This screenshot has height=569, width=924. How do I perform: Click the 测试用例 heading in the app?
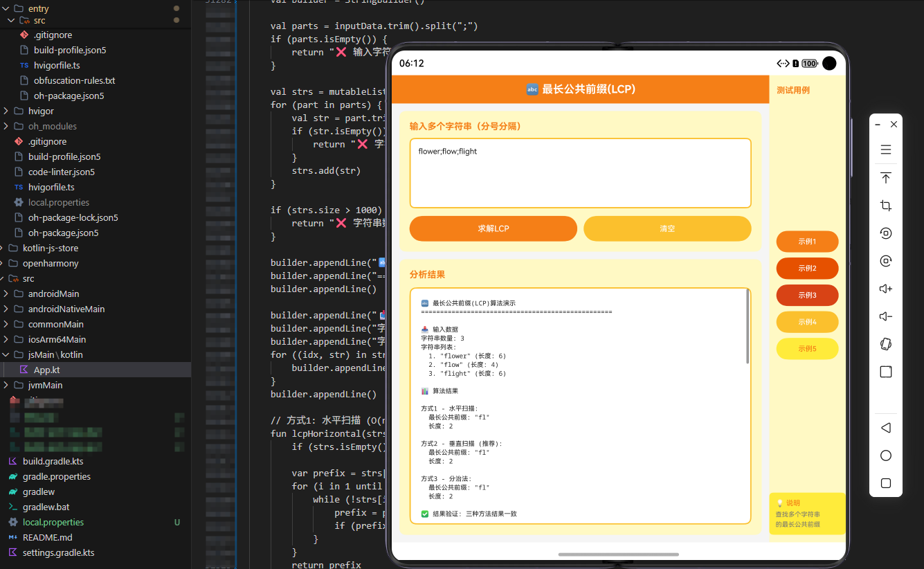point(793,90)
